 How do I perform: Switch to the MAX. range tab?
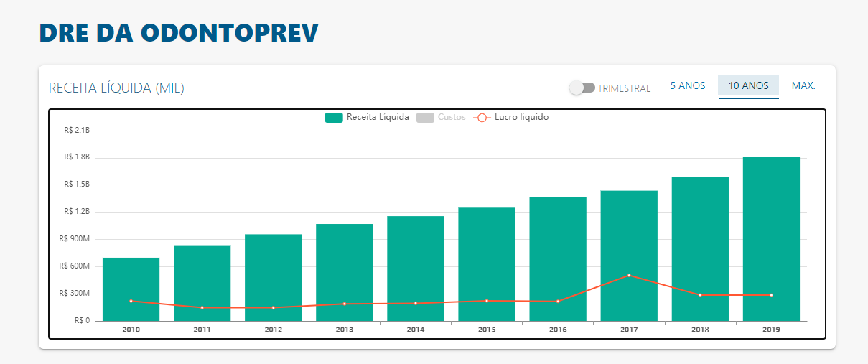[x=803, y=85]
